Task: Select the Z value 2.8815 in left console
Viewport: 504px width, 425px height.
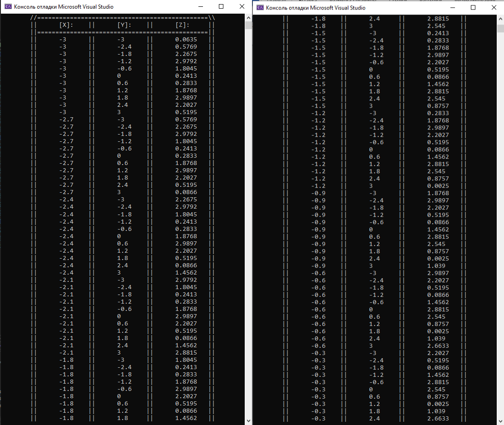Action: (x=186, y=353)
